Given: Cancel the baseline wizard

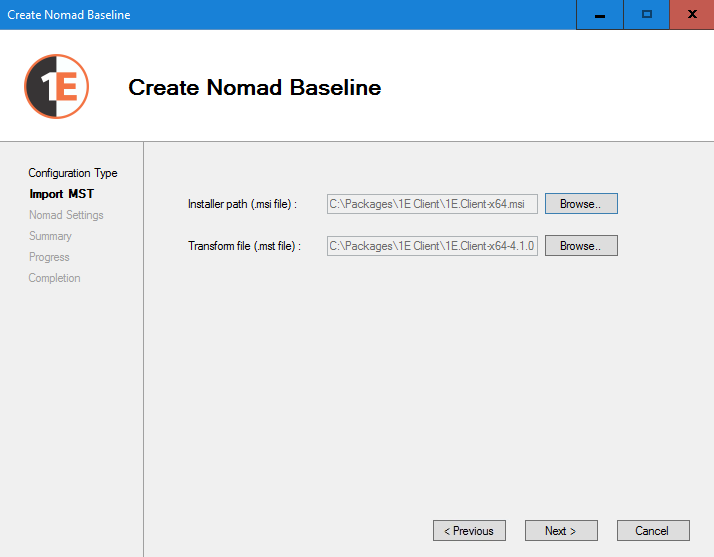Looking at the screenshot, I should pos(651,531).
